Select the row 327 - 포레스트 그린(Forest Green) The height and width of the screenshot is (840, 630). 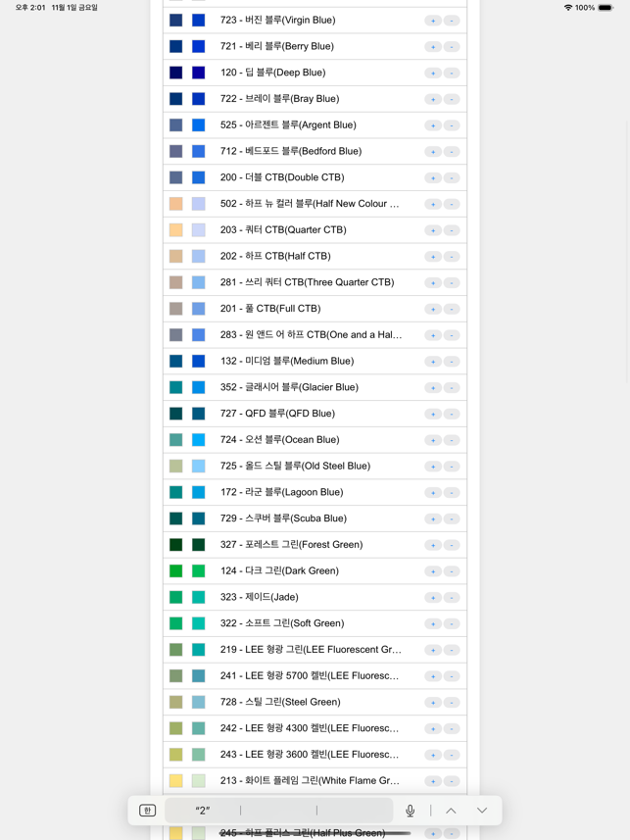(x=315, y=545)
